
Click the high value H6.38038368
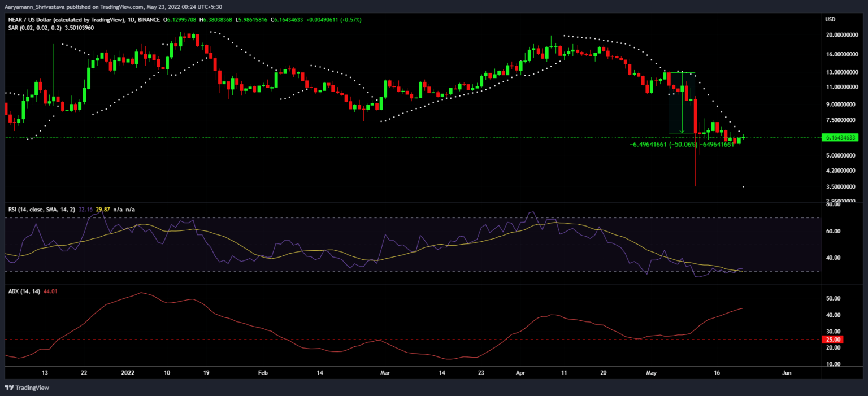tap(215, 20)
